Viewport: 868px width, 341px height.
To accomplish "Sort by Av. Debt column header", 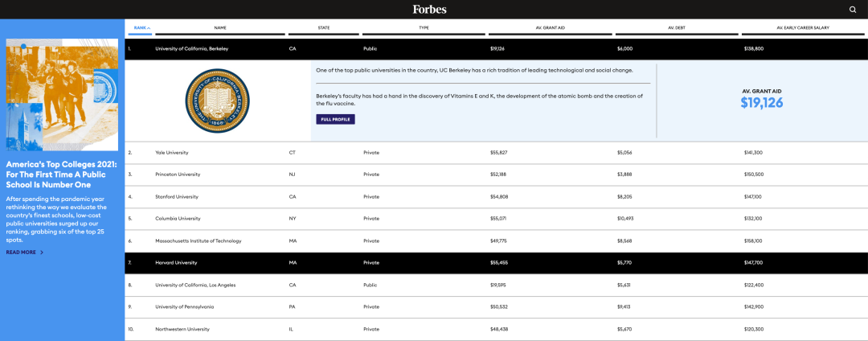I will click(x=676, y=28).
